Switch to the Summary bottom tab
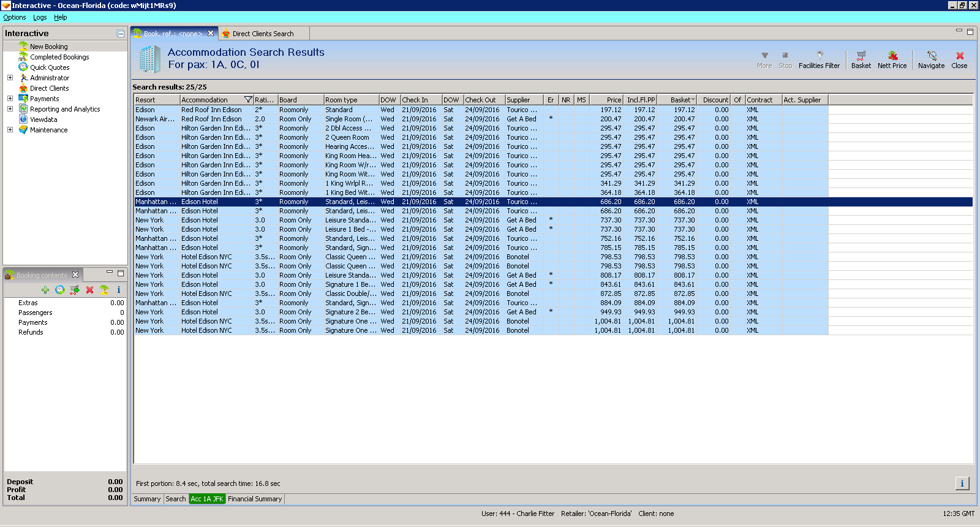Viewport: 980px width, 527px height. tap(147, 499)
